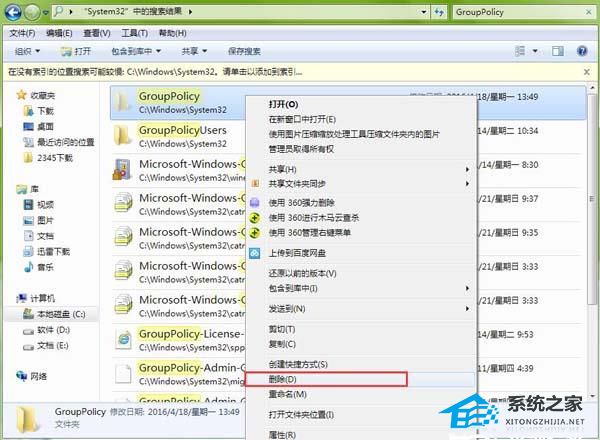Open the 2345下载 folder shortcut

48,158
